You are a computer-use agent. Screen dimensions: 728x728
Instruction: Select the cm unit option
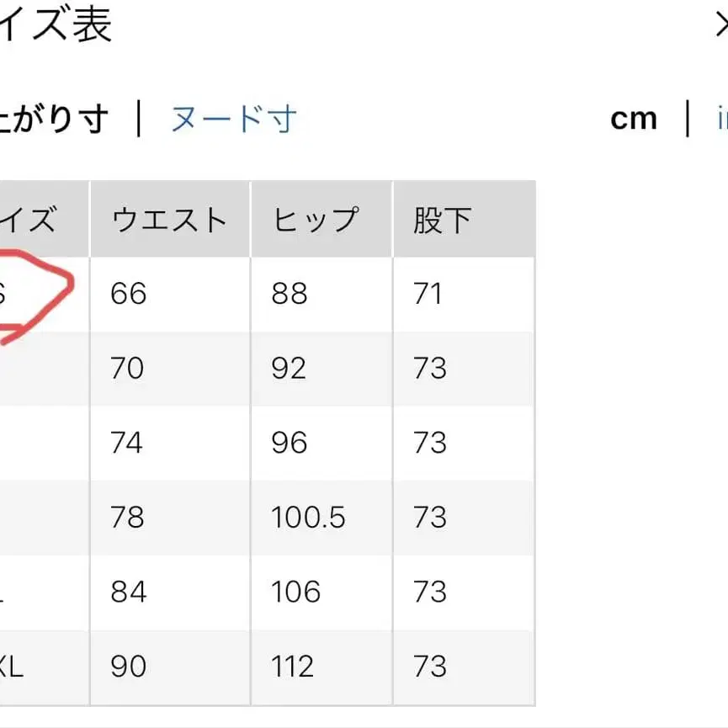click(633, 118)
